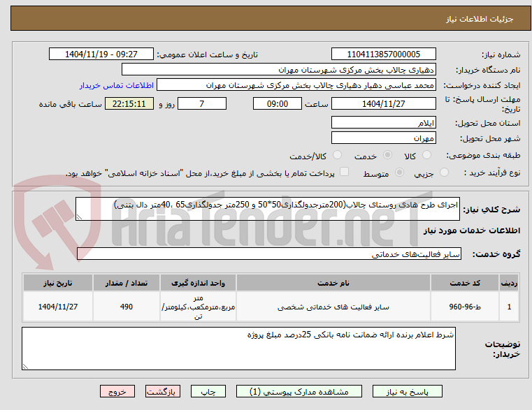
Task: Click the تاریخ نیاز column header
Action: 58,283
